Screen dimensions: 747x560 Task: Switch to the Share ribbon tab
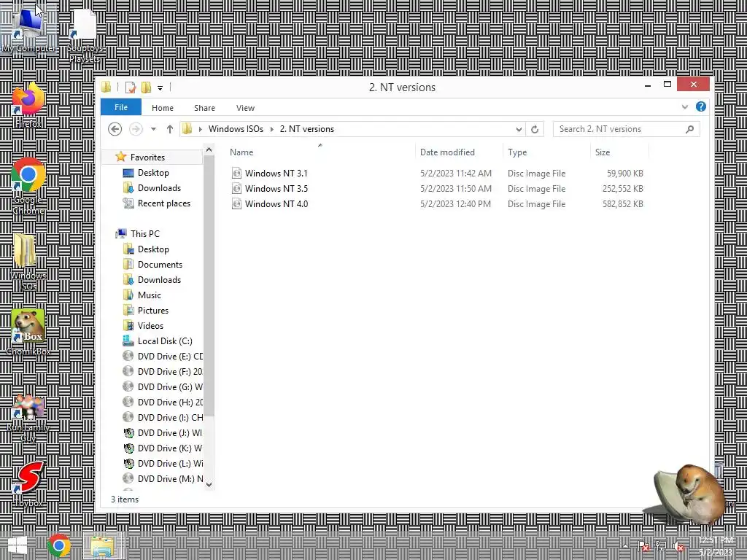click(204, 108)
